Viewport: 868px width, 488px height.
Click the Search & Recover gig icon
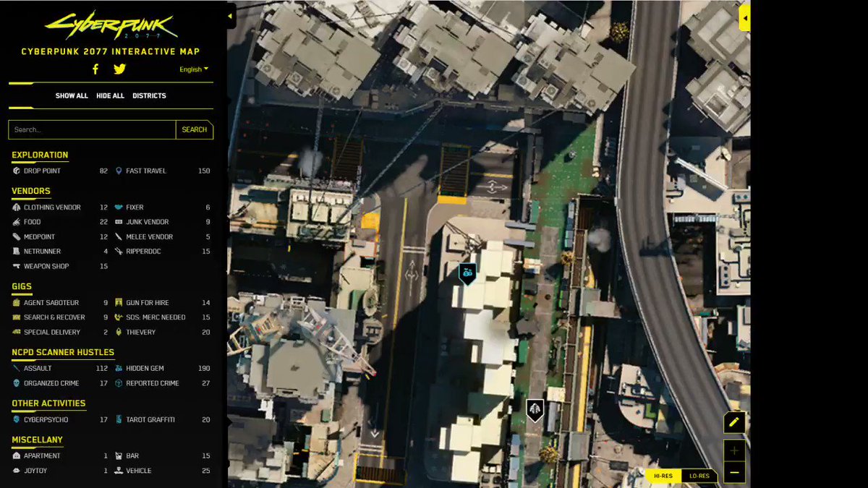(17, 317)
